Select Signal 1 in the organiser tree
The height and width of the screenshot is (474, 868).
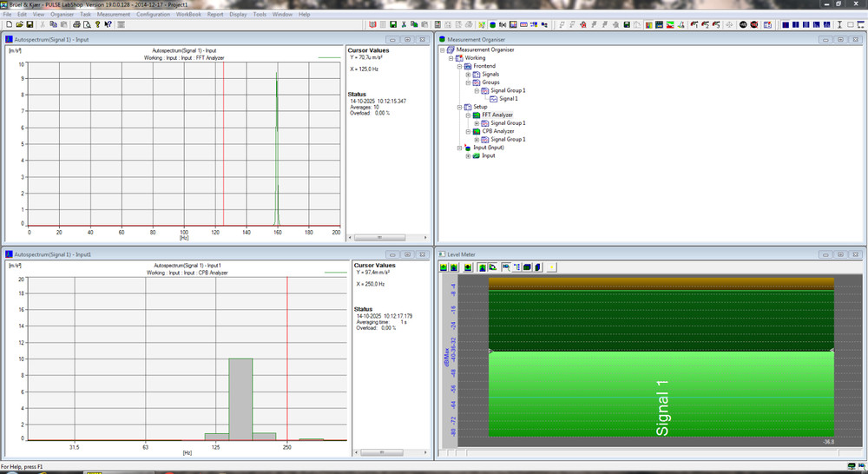[x=509, y=99]
